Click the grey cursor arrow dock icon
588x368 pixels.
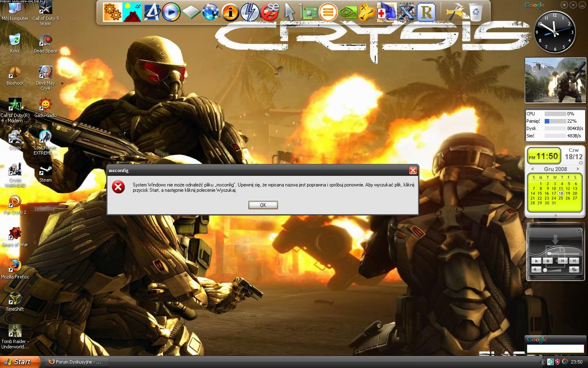point(290,12)
